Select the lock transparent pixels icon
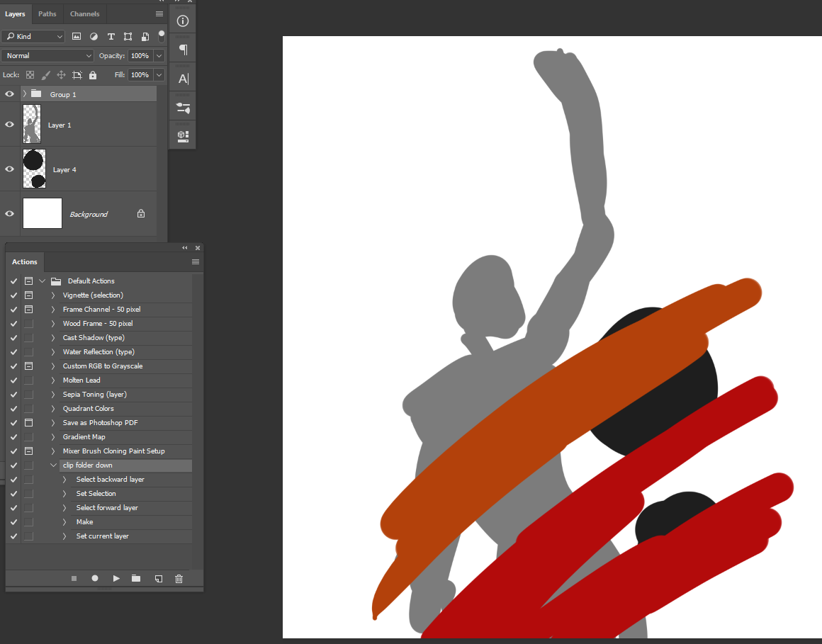The image size is (822, 644). tap(30, 74)
